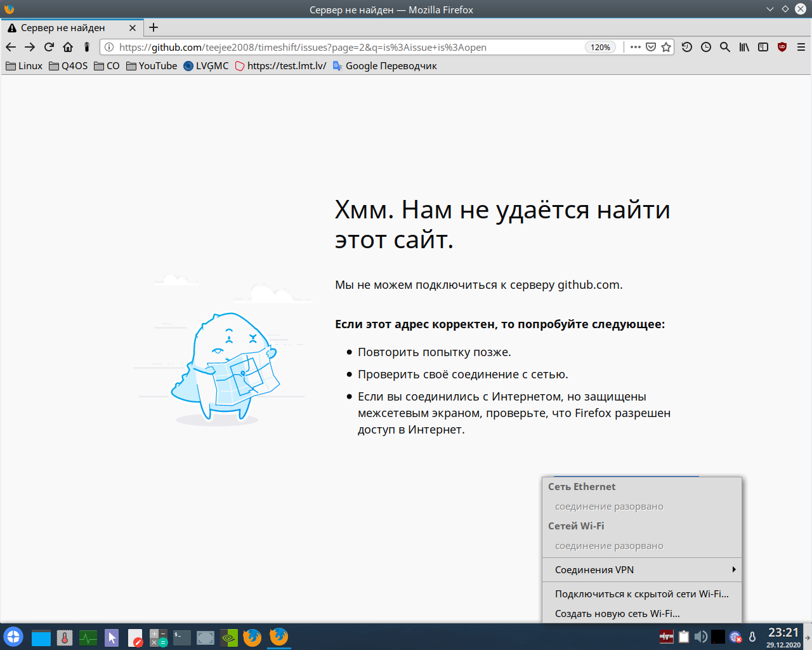The image size is (812, 650).
Task: Expand the YouTube bookmarks folder
Action: pyautogui.click(x=152, y=66)
